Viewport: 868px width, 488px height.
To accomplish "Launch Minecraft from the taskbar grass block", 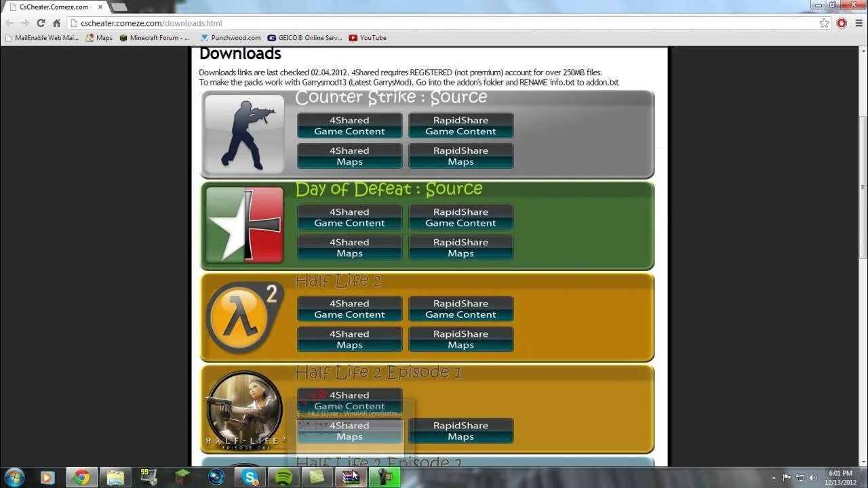I will (x=183, y=477).
